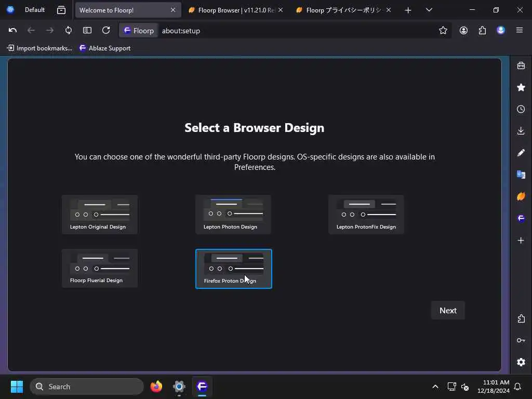Click the Default workspace label
The image size is (532, 399).
pyautogui.click(x=35, y=10)
